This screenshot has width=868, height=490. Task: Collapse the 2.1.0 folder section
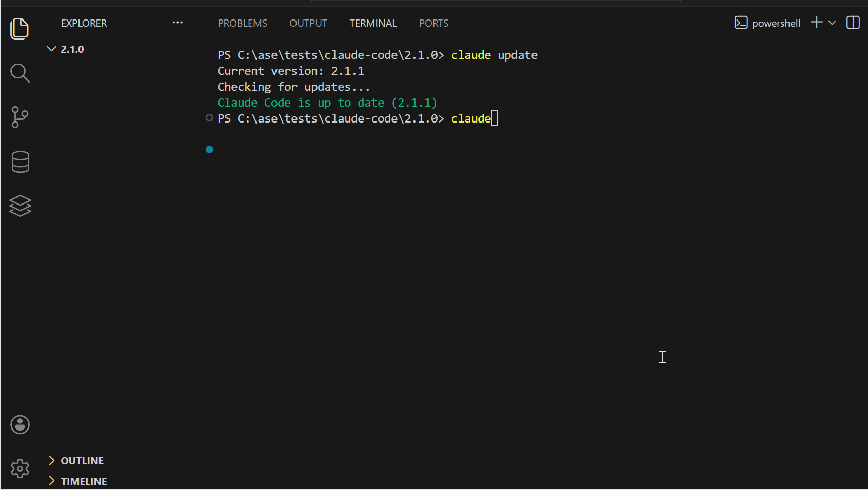click(120, 49)
